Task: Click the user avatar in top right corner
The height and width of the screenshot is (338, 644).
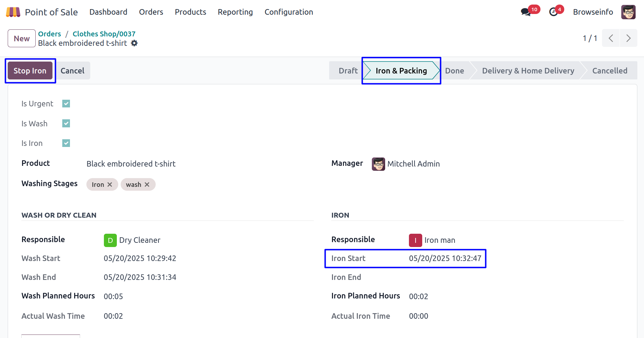Action: (x=628, y=12)
